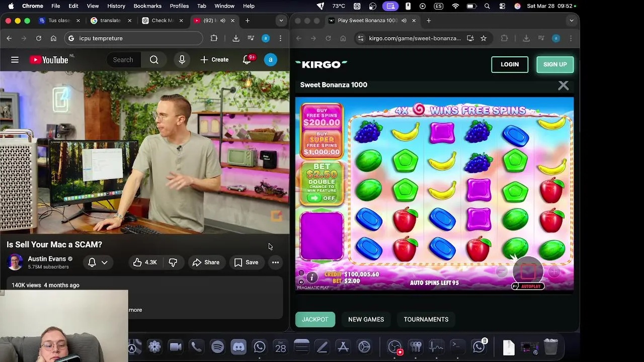This screenshot has width=644, height=362.
Task: Close the Sweet Bonanza 1000 game with X
Action: [563, 85]
